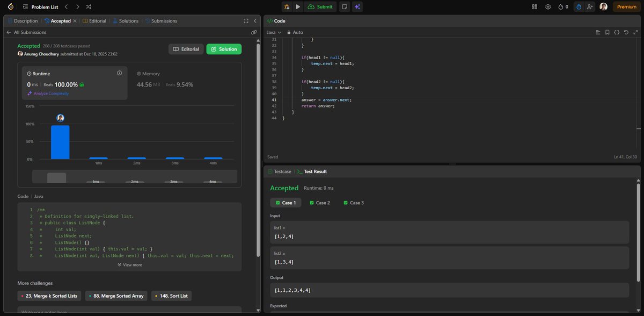The height and width of the screenshot is (316, 644).
Task: Click the LeetCode logo icon
Action: (10, 6)
